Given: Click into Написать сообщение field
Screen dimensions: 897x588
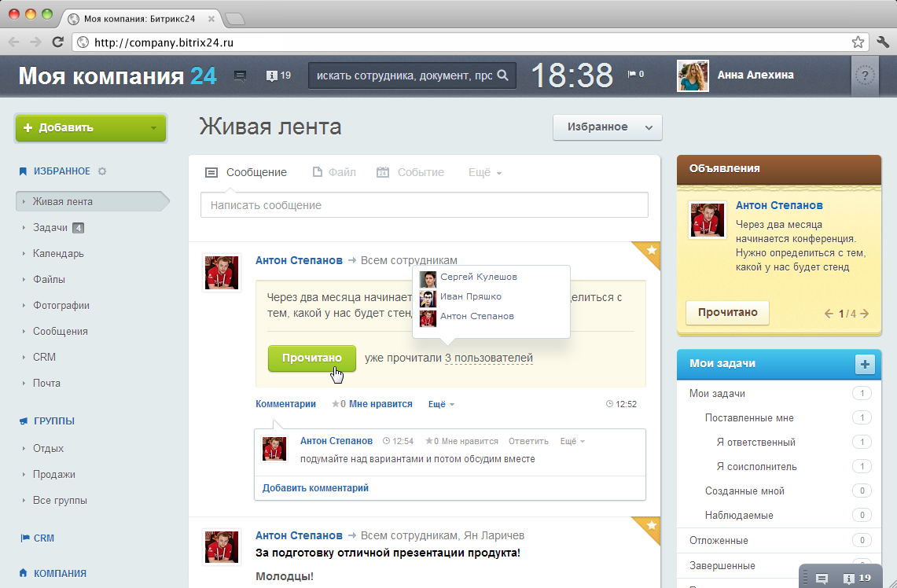Looking at the screenshot, I should [424, 204].
